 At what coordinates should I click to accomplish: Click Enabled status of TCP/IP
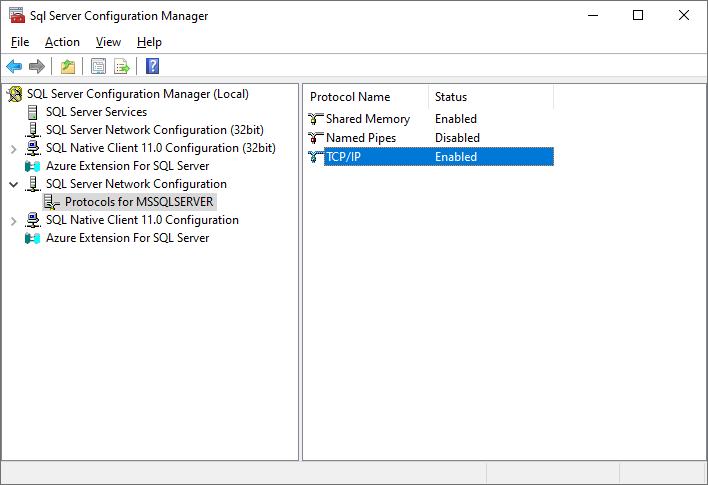coord(456,157)
